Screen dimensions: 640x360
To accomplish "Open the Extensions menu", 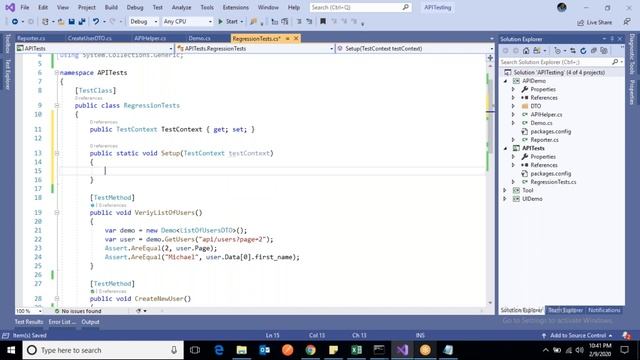I will point(236,7).
